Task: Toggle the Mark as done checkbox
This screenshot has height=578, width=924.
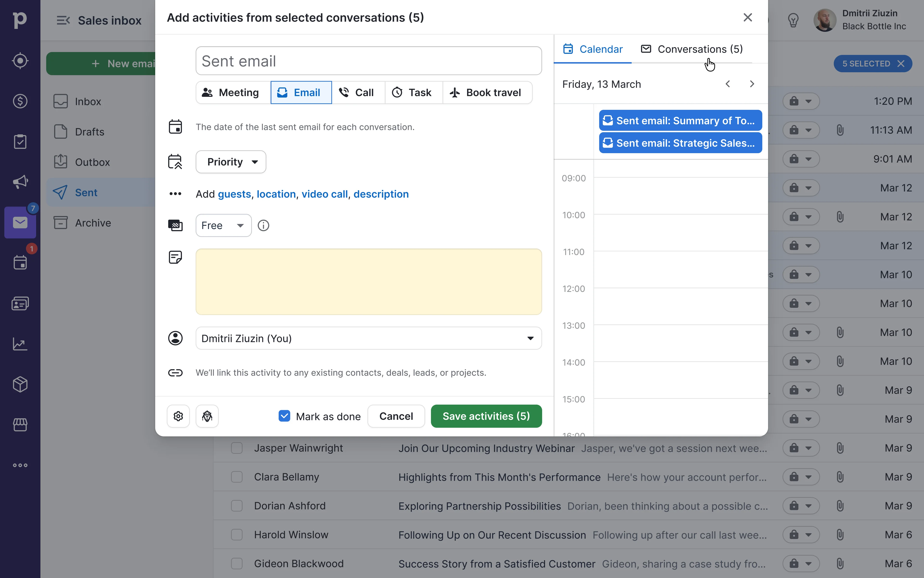Action: 284,416
